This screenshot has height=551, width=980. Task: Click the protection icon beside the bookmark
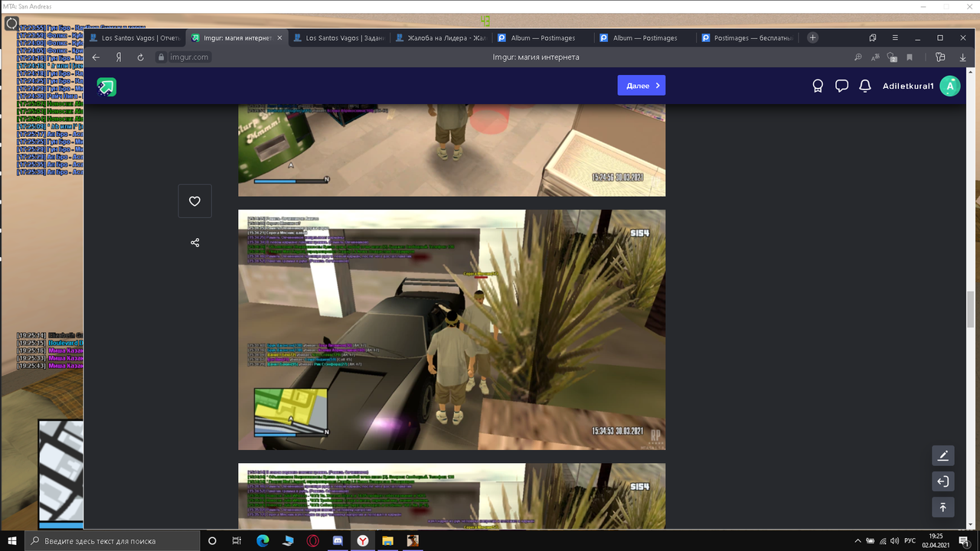(x=892, y=57)
